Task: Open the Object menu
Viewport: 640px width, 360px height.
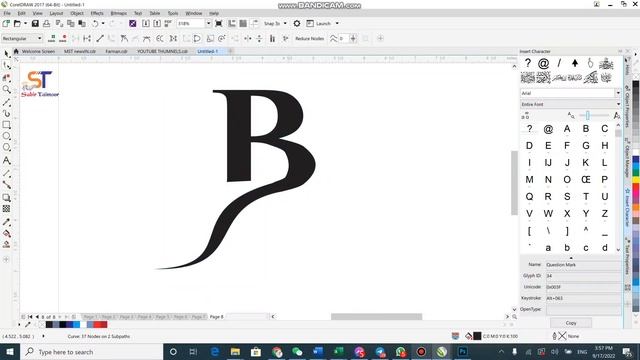Action: click(77, 13)
